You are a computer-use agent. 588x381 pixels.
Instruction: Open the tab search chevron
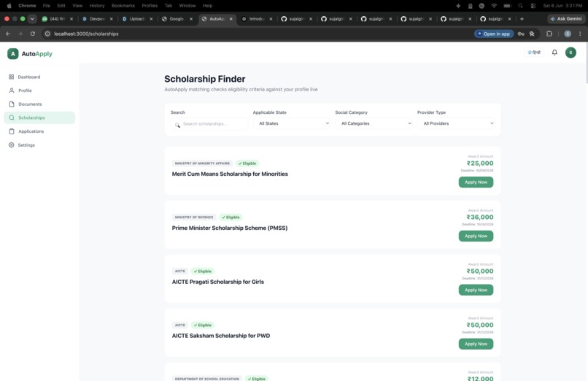(32, 19)
